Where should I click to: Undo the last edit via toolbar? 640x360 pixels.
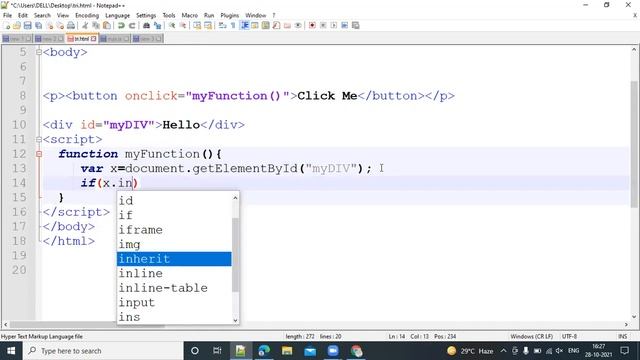[121, 25]
